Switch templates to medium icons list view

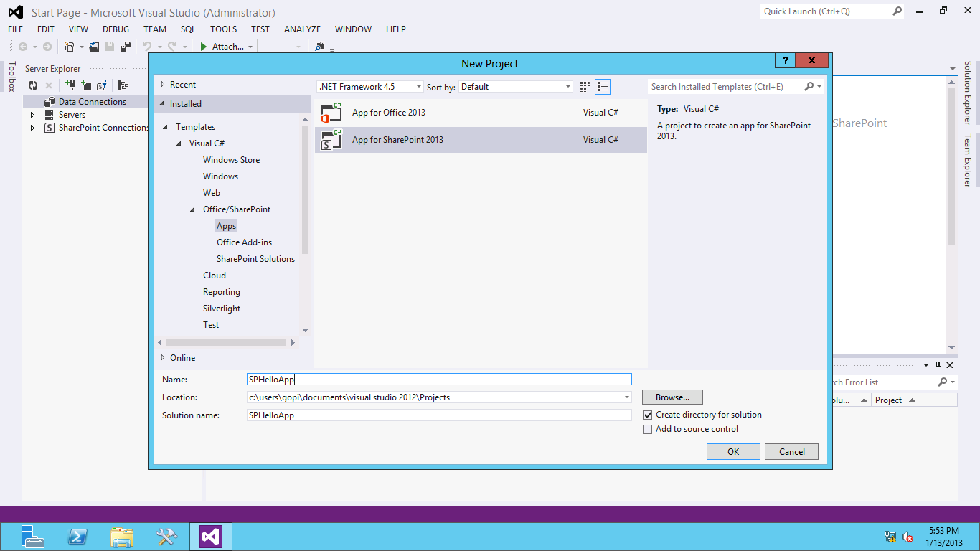(603, 87)
